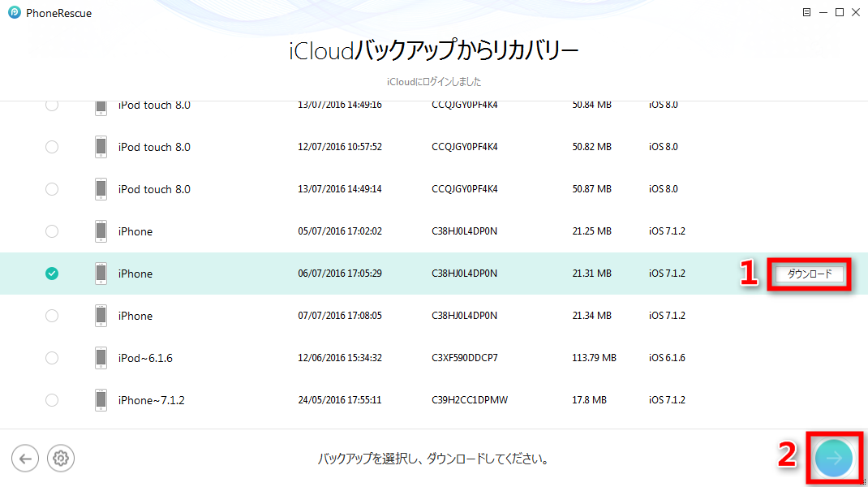
Task: Click the 21.34 MB size value
Action: (x=591, y=316)
